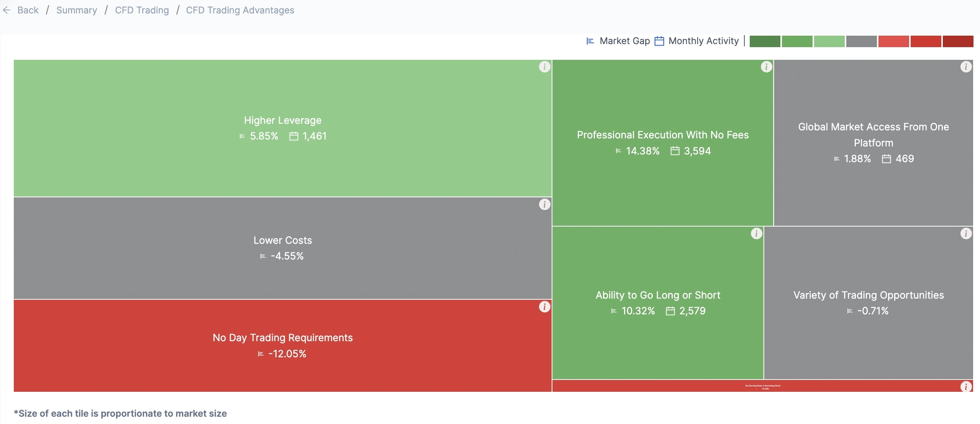Click the Monthly Activity calendar icon in legend
This screenshot has width=980, height=424.
click(x=659, y=41)
